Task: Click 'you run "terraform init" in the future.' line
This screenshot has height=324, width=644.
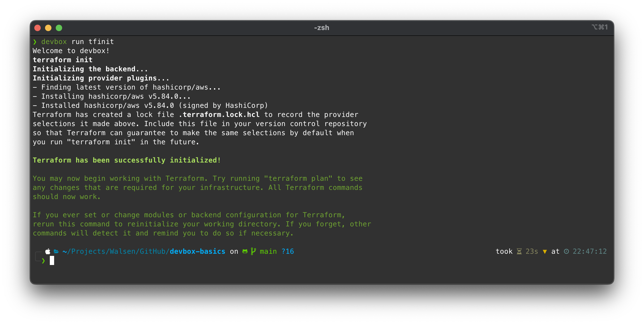Action: click(116, 142)
